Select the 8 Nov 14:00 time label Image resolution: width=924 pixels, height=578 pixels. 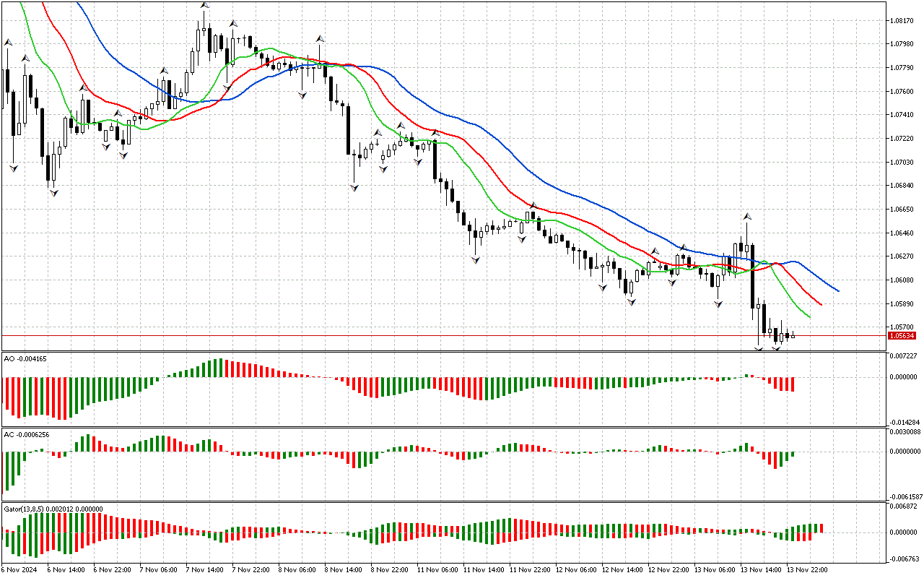pyautogui.click(x=344, y=569)
